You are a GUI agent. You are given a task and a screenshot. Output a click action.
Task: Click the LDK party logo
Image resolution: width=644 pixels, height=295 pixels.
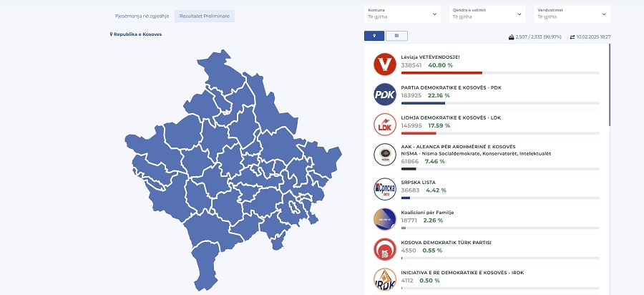pos(385,125)
